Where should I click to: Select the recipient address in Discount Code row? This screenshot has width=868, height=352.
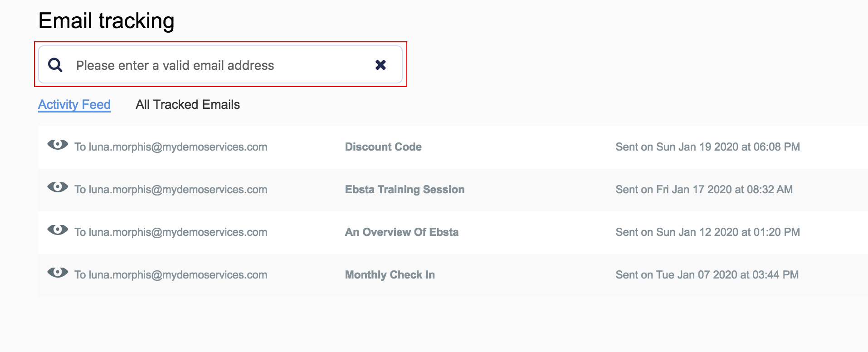pos(171,147)
